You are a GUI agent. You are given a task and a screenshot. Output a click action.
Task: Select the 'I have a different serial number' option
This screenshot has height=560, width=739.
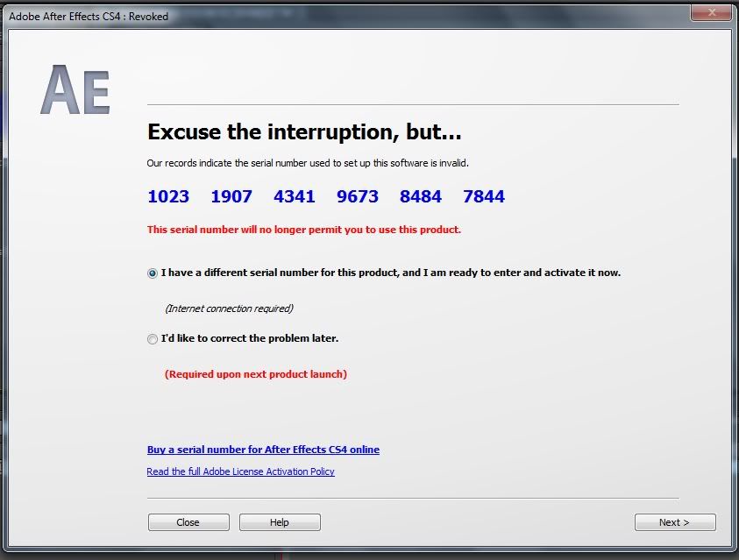click(x=153, y=273)
